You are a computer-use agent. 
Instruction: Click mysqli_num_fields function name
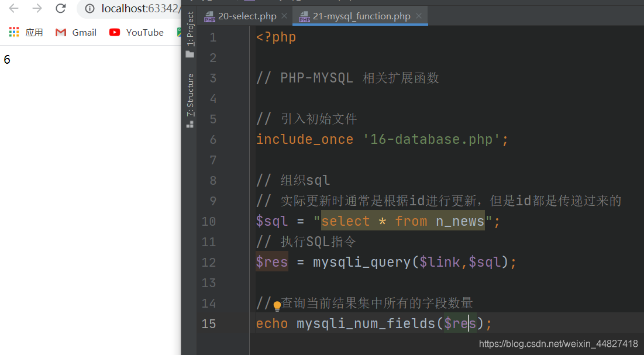(x=366, y=324)
